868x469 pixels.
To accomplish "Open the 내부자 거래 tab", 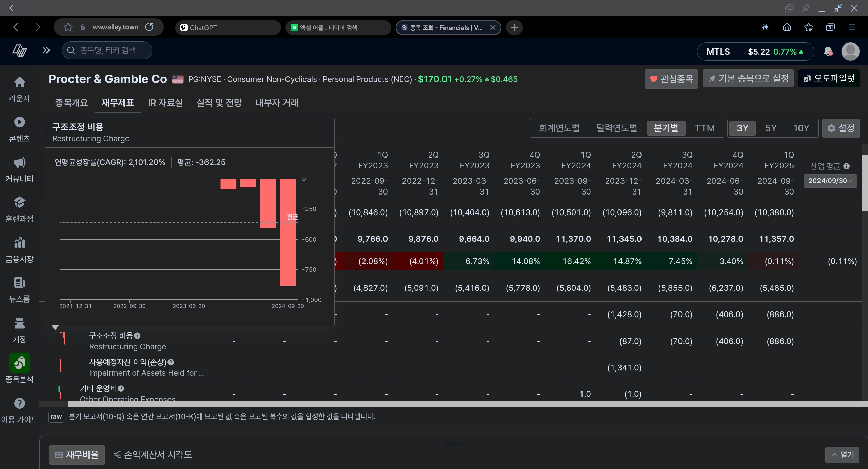I will [277, 103].
